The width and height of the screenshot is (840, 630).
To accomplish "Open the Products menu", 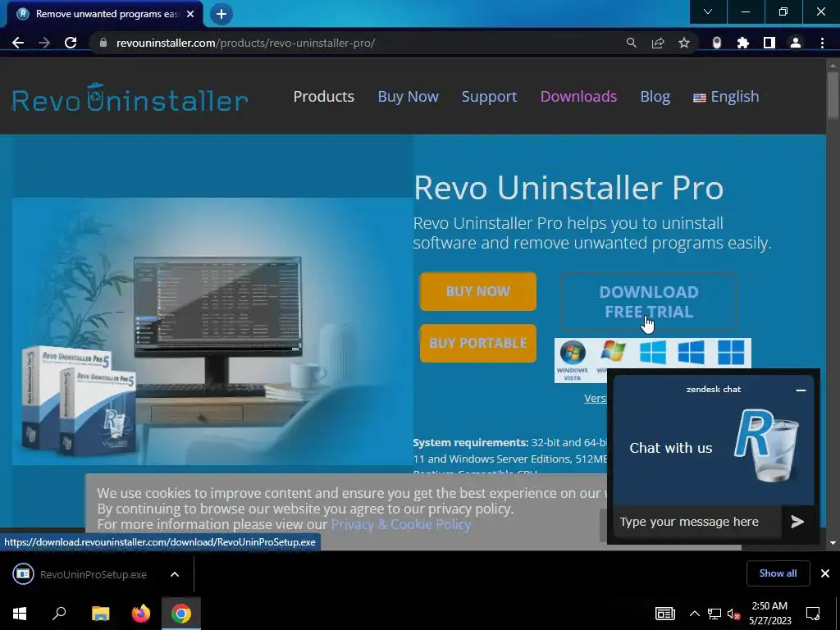I will tap(323, 97).
